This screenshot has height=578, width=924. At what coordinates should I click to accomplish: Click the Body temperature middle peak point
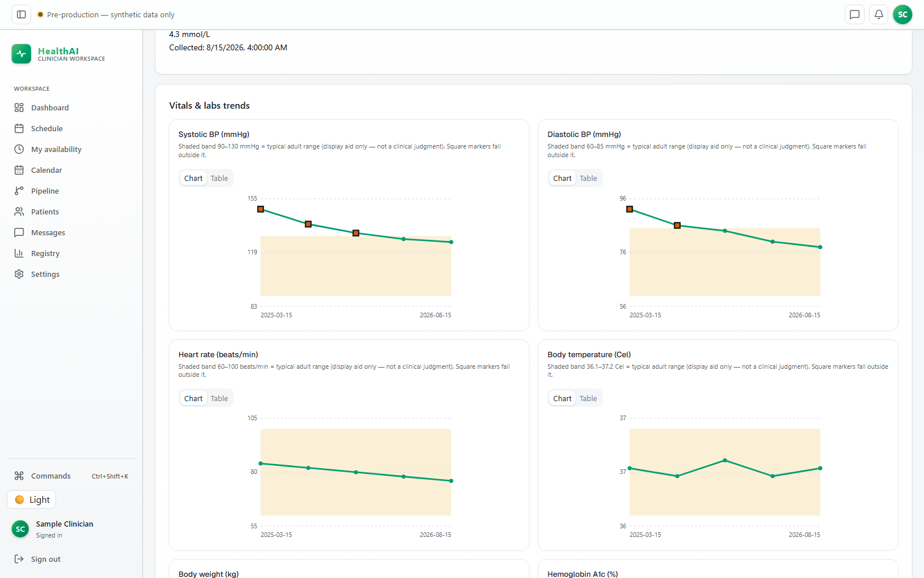click(725, 461)
